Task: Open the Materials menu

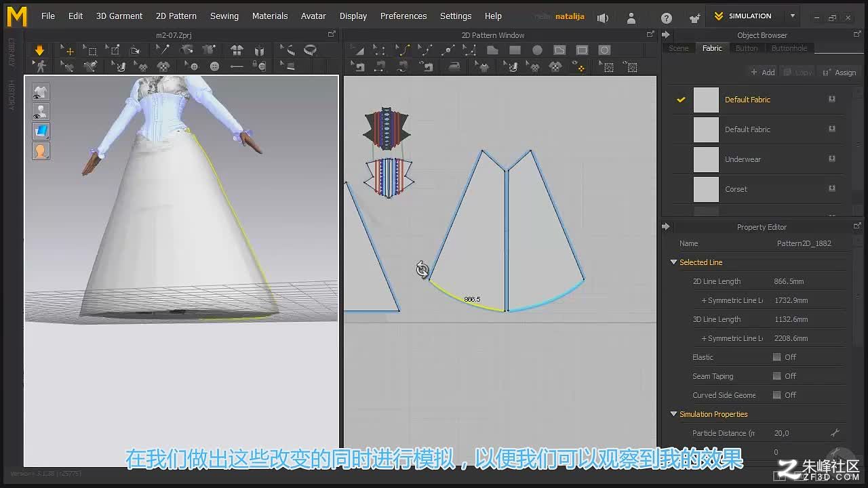Action: [x=270, y=16]
